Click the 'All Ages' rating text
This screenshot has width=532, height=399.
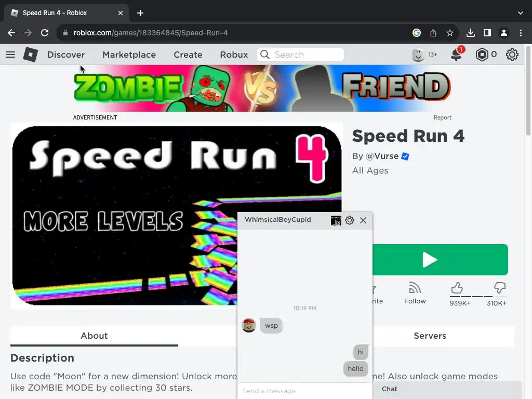tap(370, 170)
